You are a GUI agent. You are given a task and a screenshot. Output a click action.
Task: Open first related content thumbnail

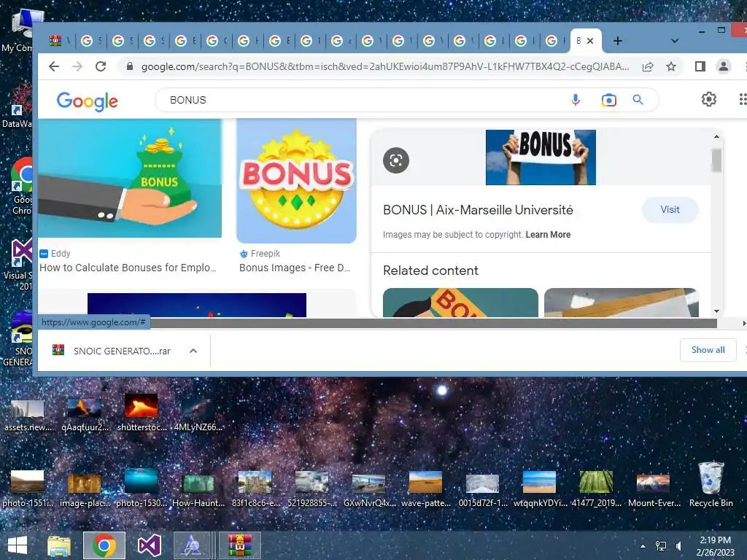(460, 303)
